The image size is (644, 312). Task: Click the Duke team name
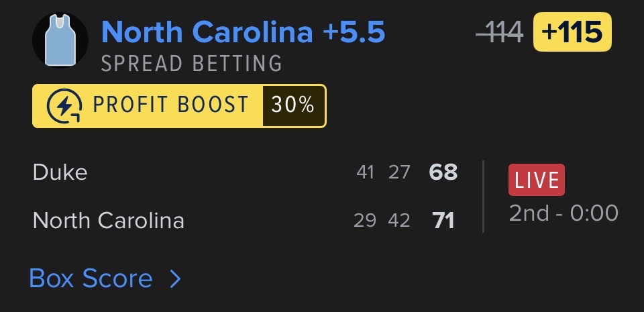[x=60, y=172]
